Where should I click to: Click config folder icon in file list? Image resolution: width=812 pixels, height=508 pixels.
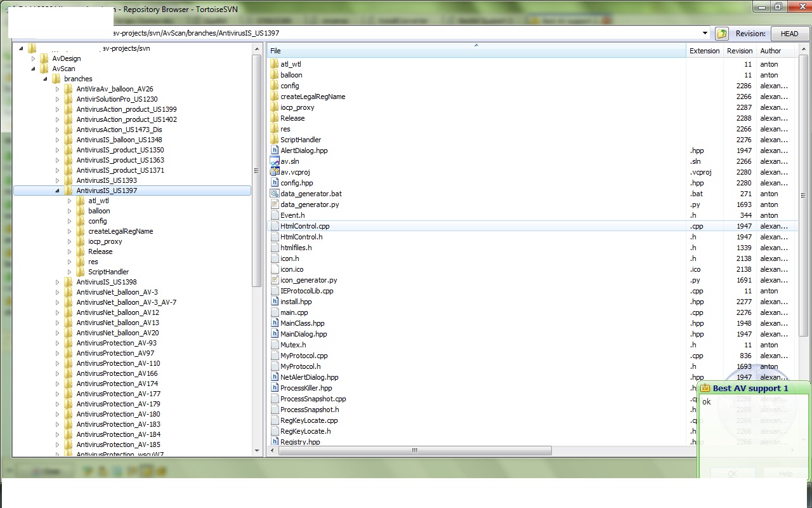[275, 86]
